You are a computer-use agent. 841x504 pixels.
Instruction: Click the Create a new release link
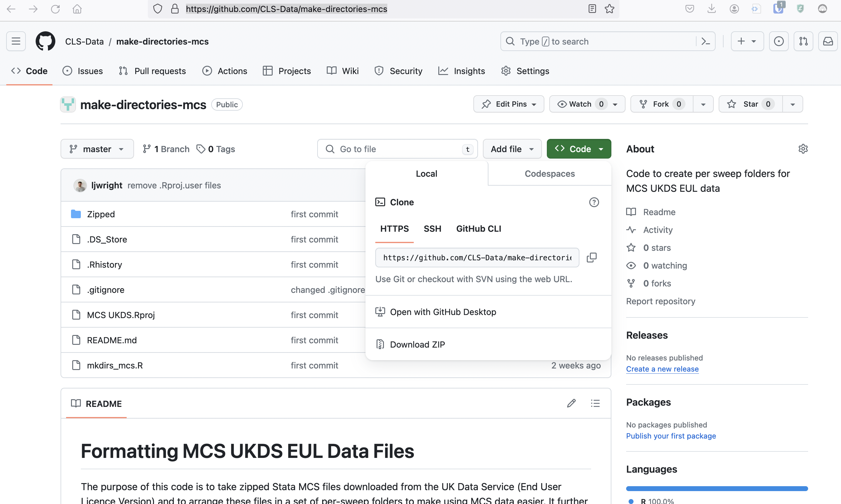(x=662, y=368)
